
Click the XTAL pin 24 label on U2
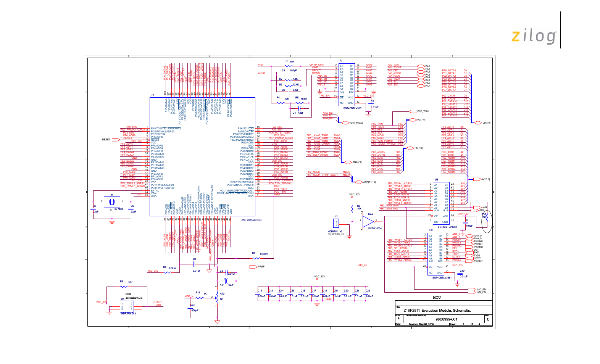click(154, 193)
